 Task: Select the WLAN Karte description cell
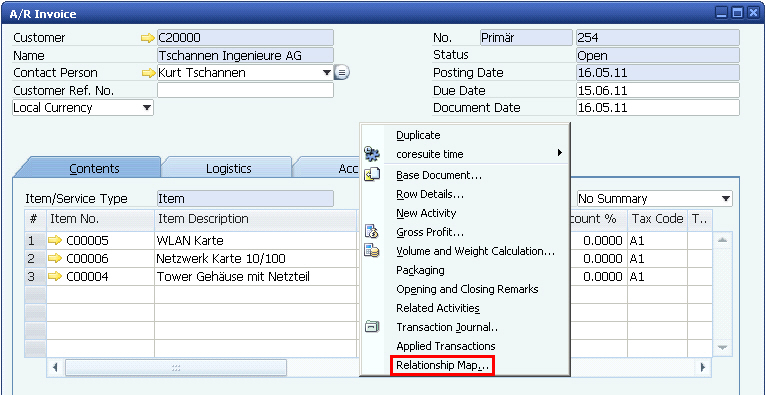256,240
